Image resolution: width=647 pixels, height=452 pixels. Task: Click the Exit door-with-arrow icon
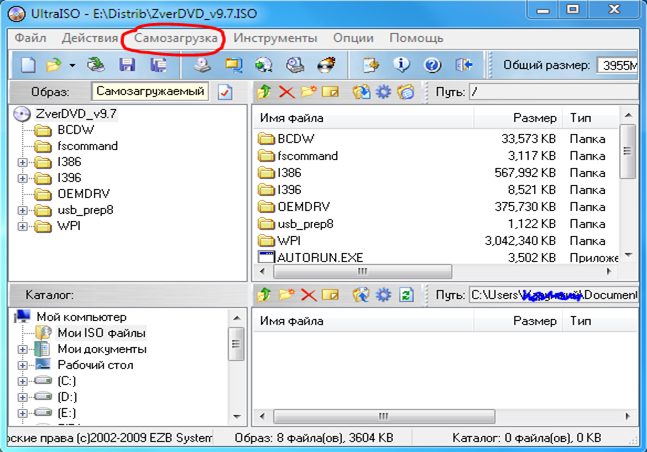[x=463, y=65]
